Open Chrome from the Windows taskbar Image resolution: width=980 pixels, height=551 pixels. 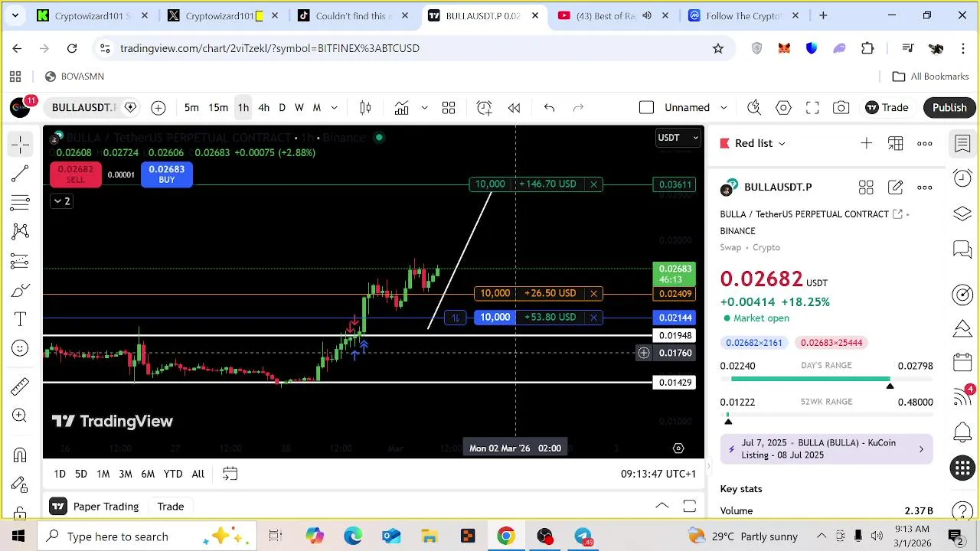(x=506, y=536)
